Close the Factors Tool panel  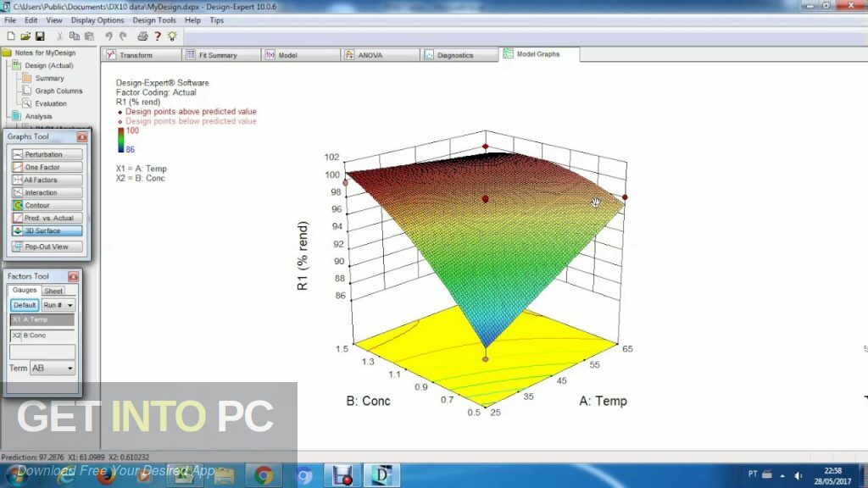73,276
